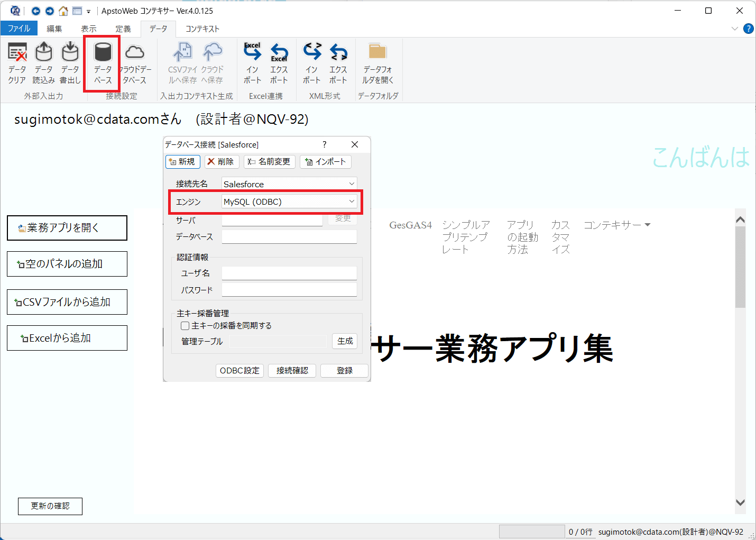Image resolution: width=756 pixels, height=540 pixels.
Task: Click the blue help question mark icon
Action: (x=749, y=29)
